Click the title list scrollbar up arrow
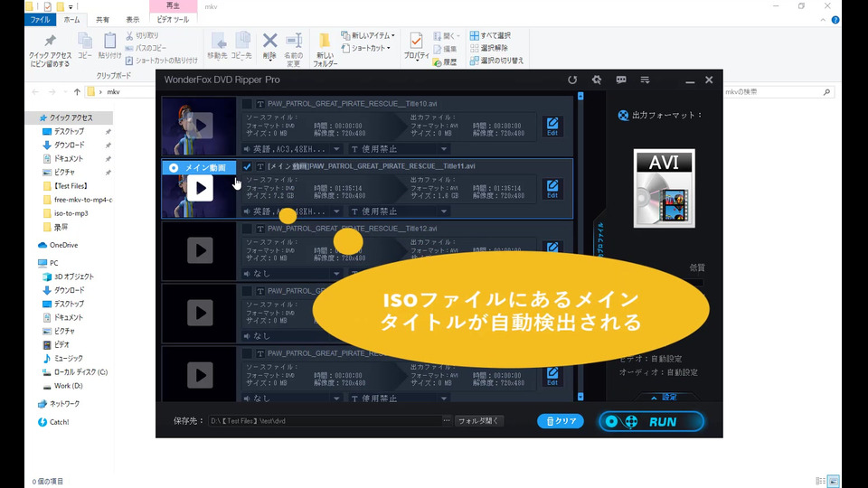This screenshot has height=488, width=868. (580, 97)
